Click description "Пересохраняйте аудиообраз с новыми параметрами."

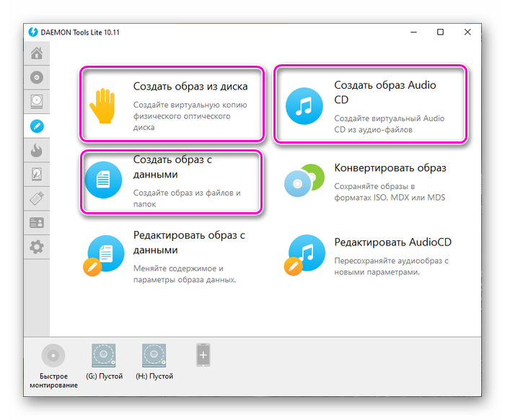(391, 266)
